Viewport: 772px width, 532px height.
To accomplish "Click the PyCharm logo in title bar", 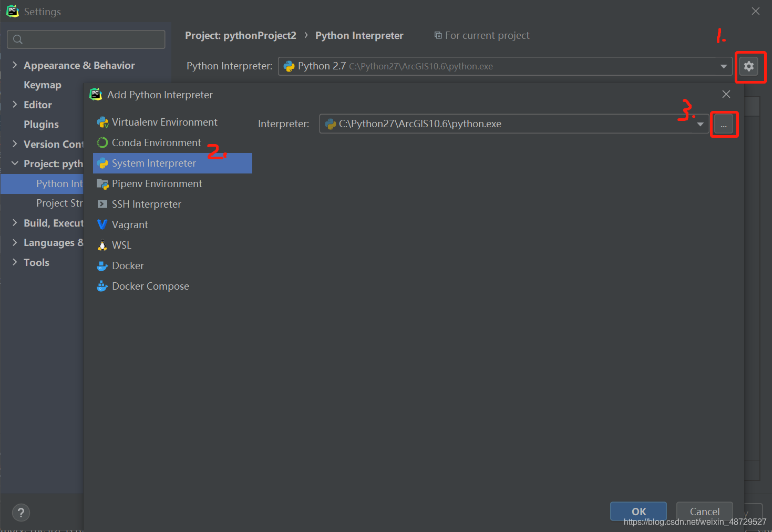I will [x=12, y=11].
